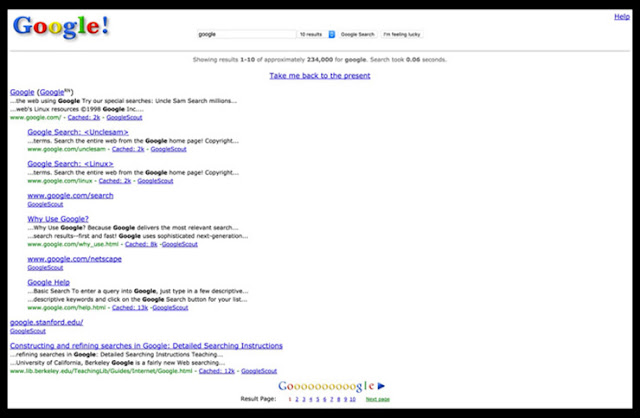
Task: Open Google Search: <Unclesam> result
Action: (x=78, y=132)
